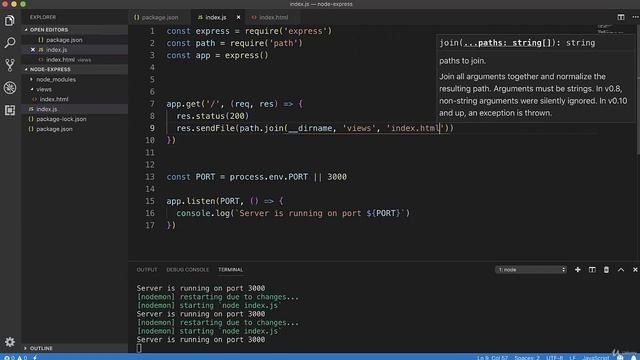This screenshot has width=640, height=360.
Task: Open the Extensions view in the activity bar
Action: tap(10, 110)
